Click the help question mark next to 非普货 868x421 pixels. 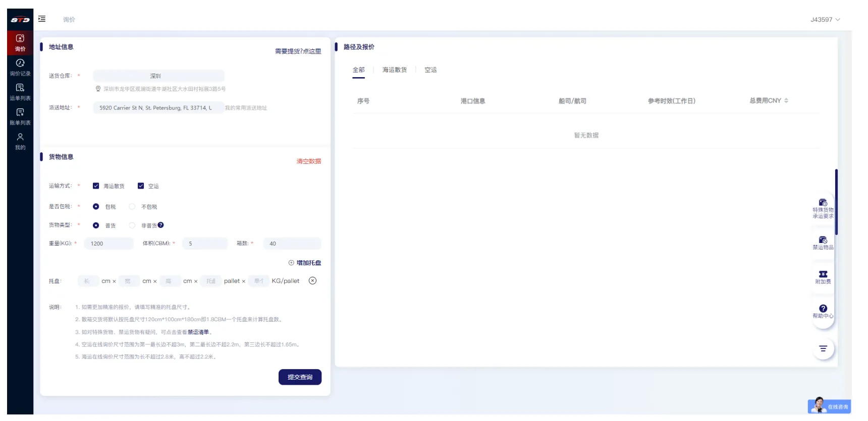160,225
